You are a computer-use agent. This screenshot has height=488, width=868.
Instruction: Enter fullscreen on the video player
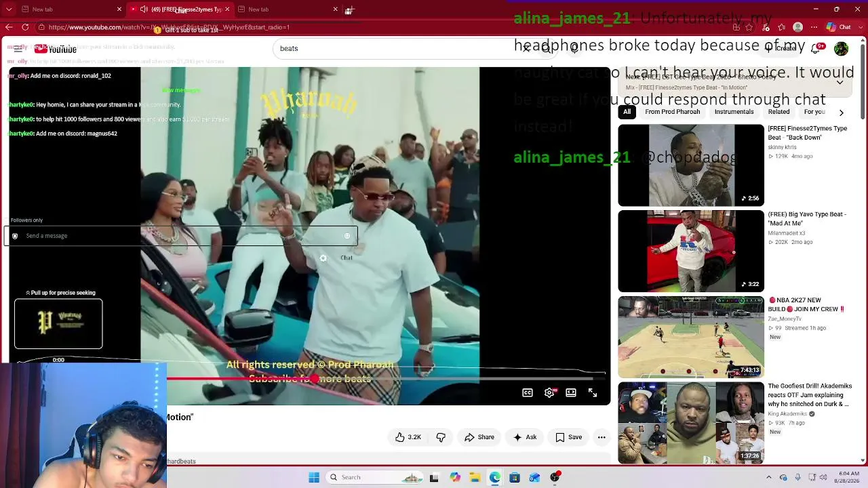(x=593, y=392)
